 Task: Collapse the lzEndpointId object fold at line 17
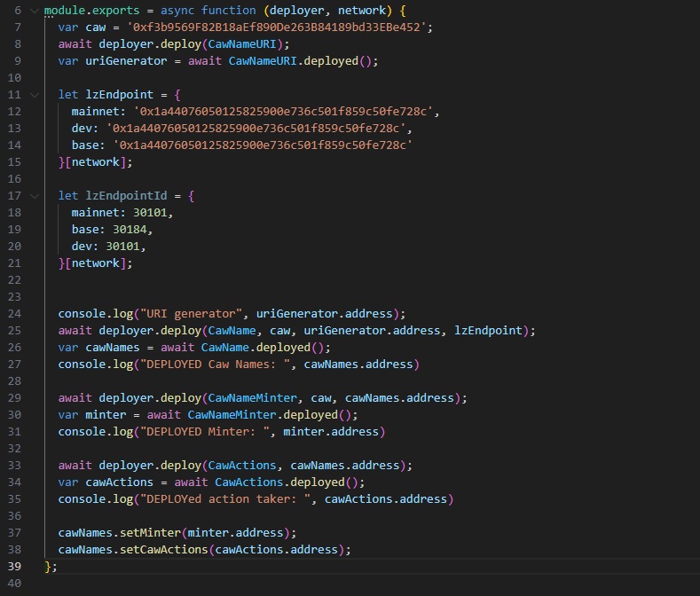click(x=35, y=196)
